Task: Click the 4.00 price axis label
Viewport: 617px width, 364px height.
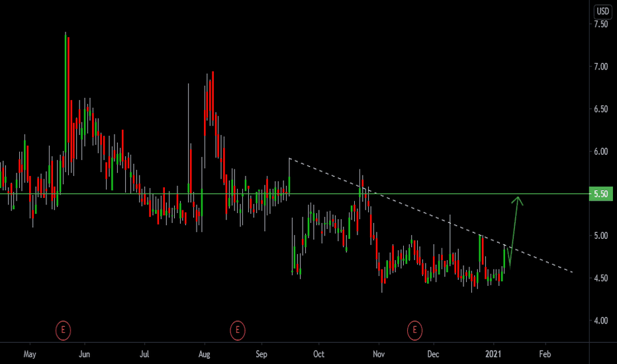Action: click(601, 321)
